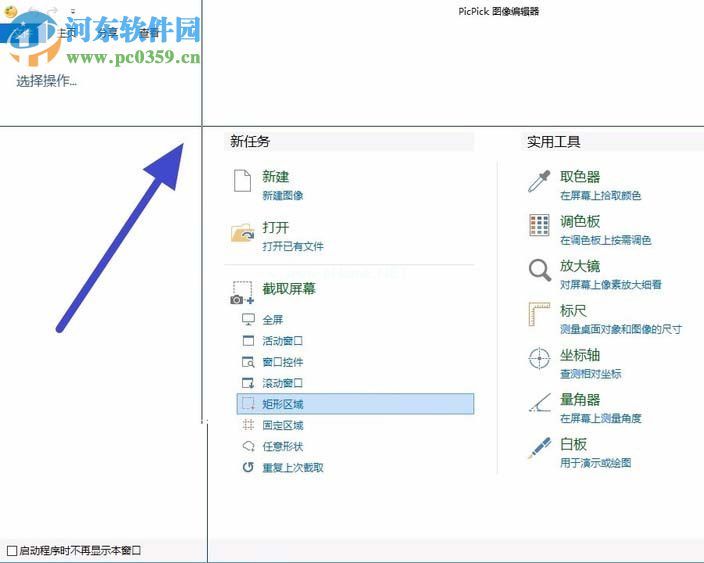Click 重复上次截取 repeat last capture

click(283, 467)
